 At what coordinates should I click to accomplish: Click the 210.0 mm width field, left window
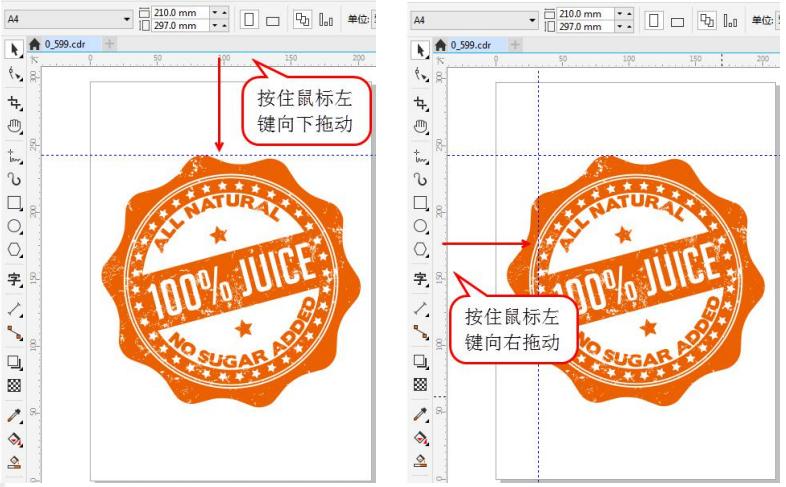tap(180, 12)
